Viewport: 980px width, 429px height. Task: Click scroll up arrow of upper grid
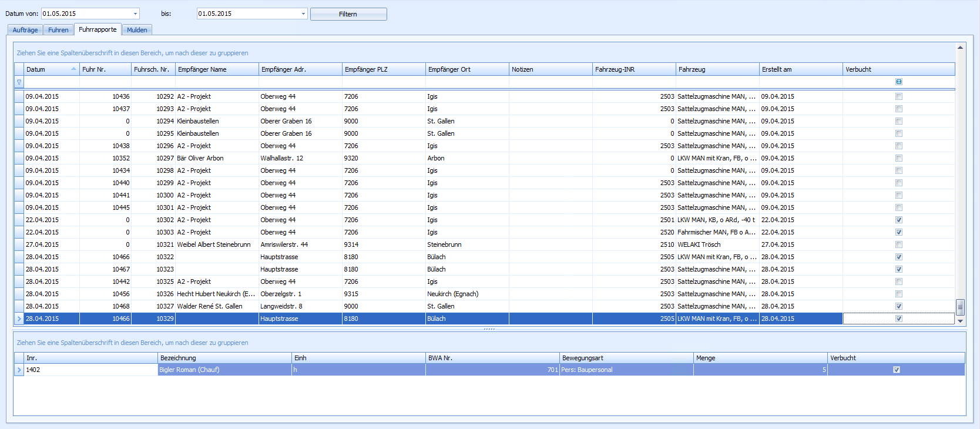pyautogui.click(x=961, y=48)
